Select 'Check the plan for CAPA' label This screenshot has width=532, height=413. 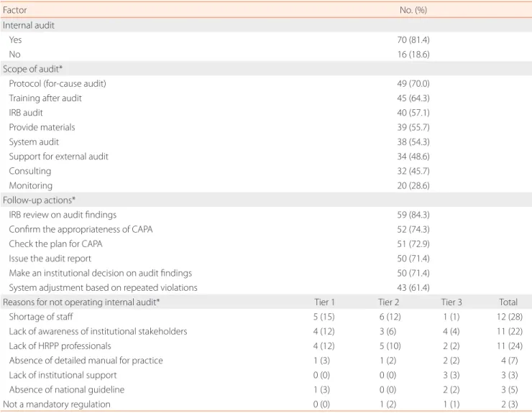tap(55, 244)
